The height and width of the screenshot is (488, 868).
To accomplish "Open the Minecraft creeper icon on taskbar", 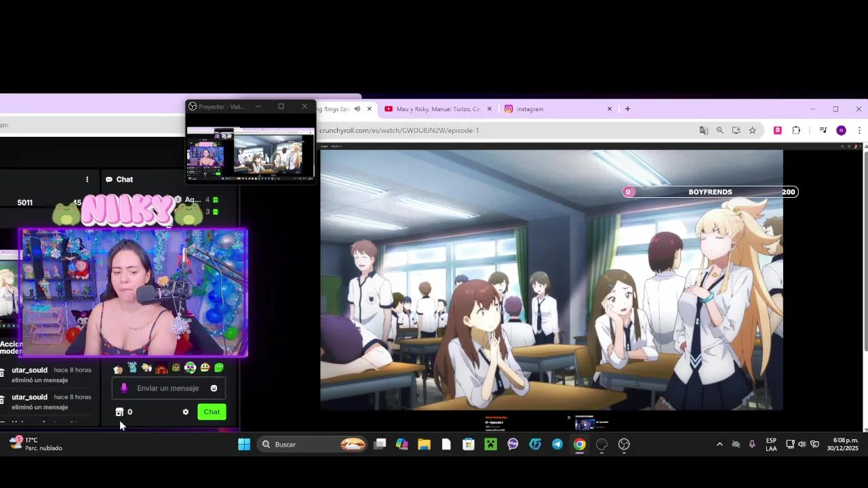I will point(490,445).
